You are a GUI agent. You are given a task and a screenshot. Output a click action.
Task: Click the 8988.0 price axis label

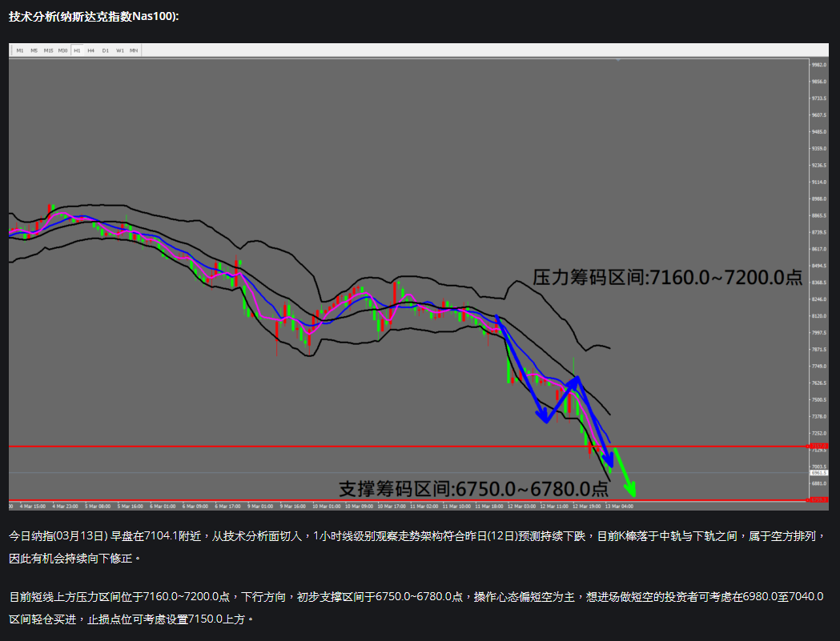click(819, 198)
